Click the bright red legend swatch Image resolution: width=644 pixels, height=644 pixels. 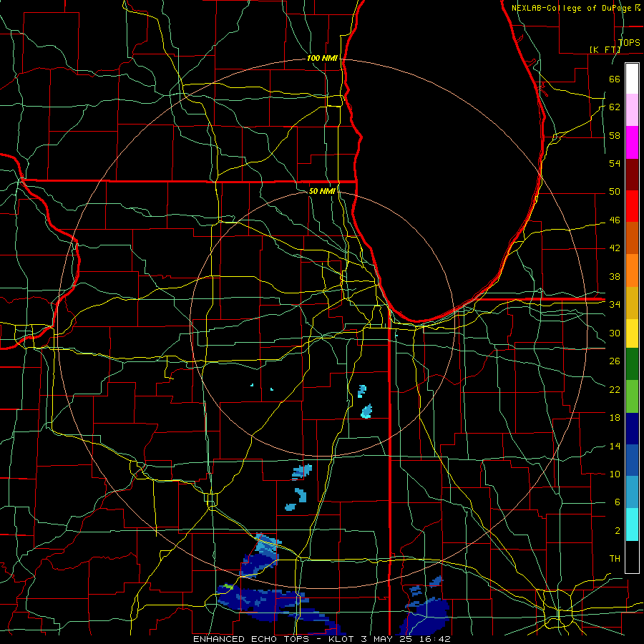632,206
